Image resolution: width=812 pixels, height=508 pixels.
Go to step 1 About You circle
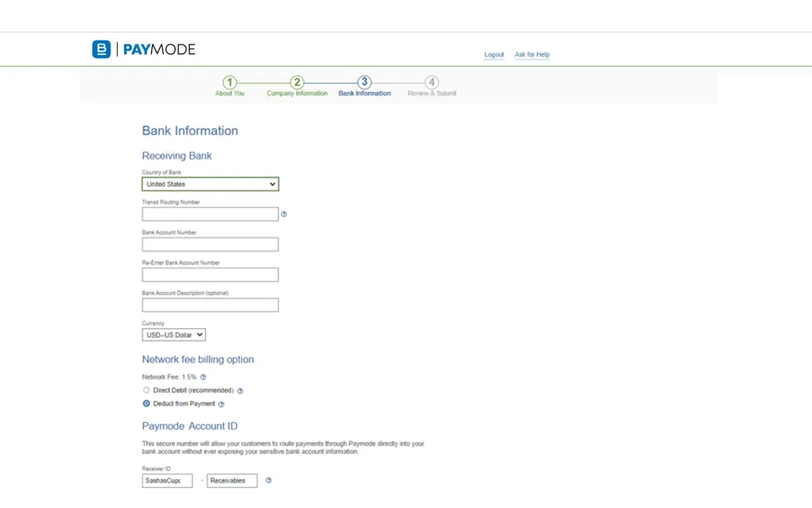point(229,83)
